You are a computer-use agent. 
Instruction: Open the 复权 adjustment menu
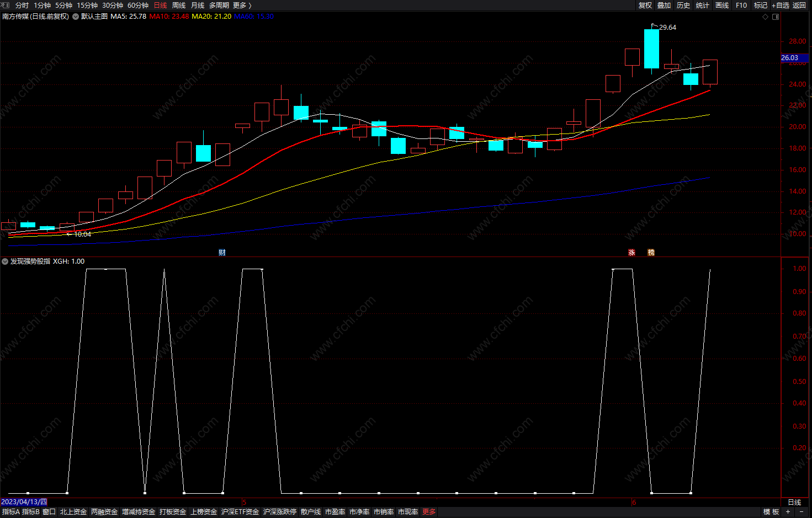(645, 6)
